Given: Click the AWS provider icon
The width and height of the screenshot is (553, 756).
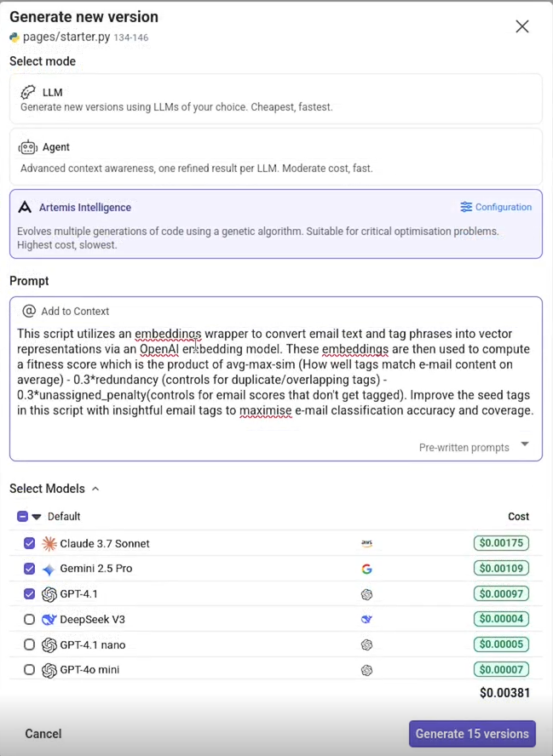Looking at the screenshot, I should pos(366,543).
